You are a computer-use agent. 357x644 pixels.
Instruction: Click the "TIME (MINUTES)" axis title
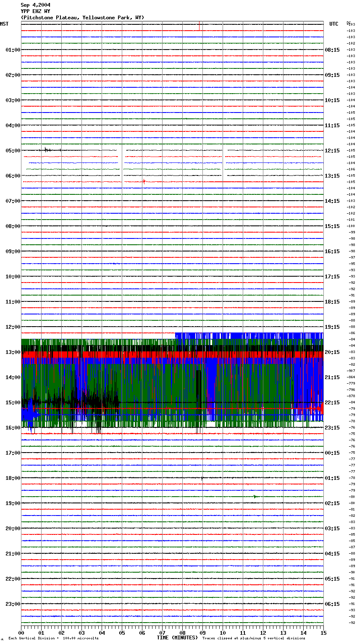pos(177,638)
